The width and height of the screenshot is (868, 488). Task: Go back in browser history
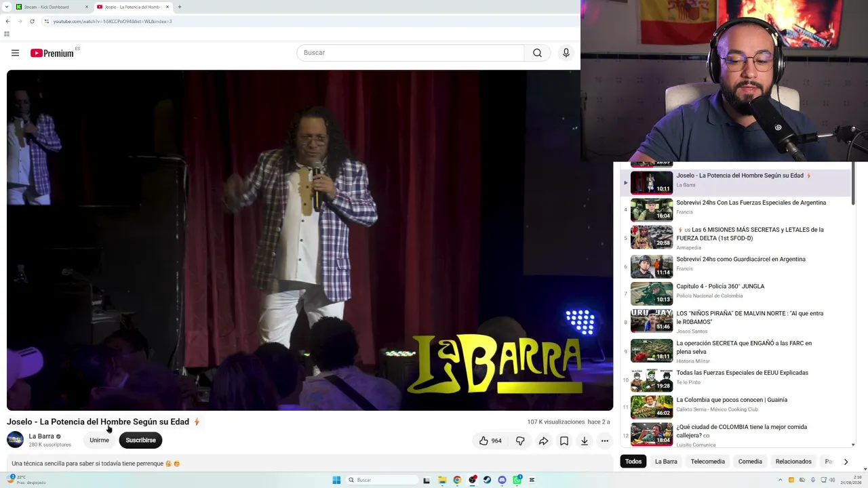[7, 21]
